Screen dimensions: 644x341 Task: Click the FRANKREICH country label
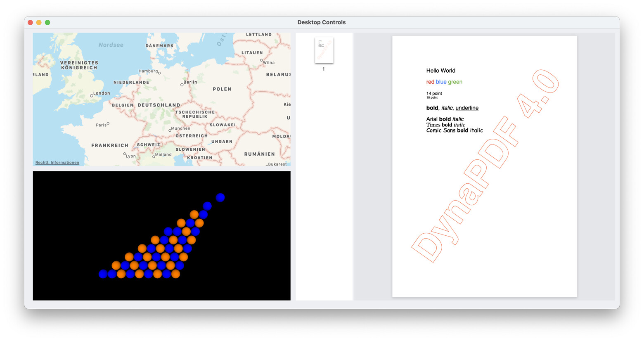tap(110, 145)
